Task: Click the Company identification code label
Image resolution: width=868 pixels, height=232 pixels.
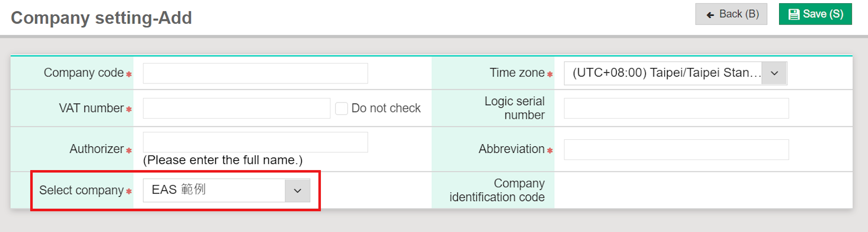Action: [x=497, y=190]
